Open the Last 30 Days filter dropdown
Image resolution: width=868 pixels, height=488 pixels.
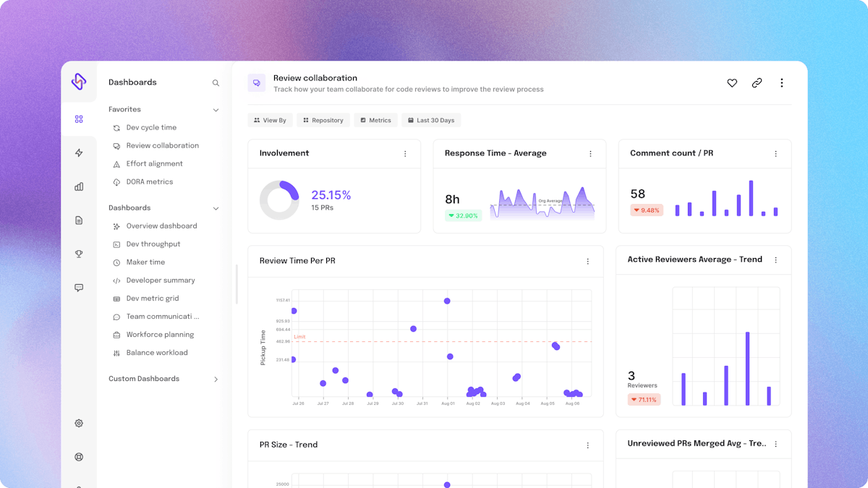(431, 120)
